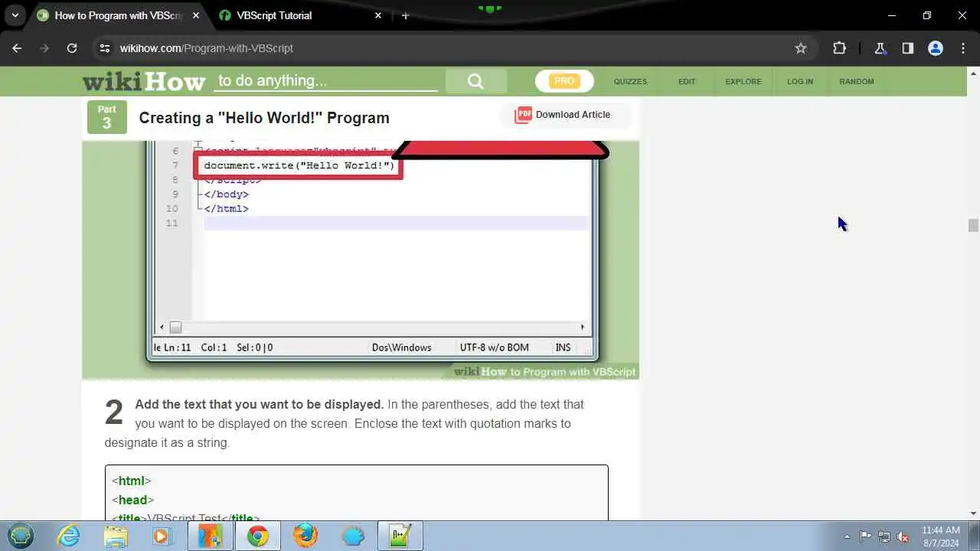The image size is (980, 551).
Task: Toggle the Chrome side panel
Action: click(907, 48)
